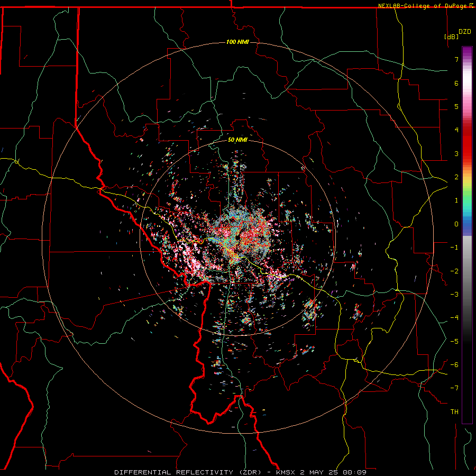The height and width of the screenshot is (476, 476).
Task: Click the 6 label on the color scale
Action: tap(456, 83)
